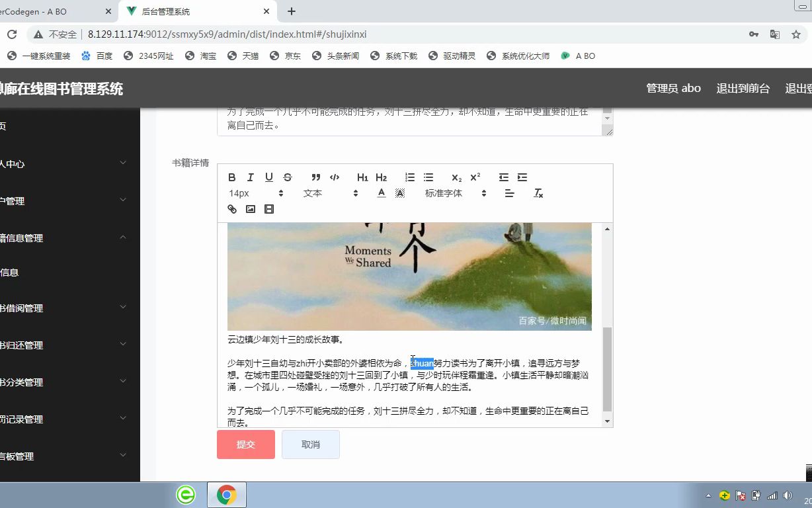Toggle bold formatting in the editor
This screenshot has width=812, height=508.
[x=231, y=177]
